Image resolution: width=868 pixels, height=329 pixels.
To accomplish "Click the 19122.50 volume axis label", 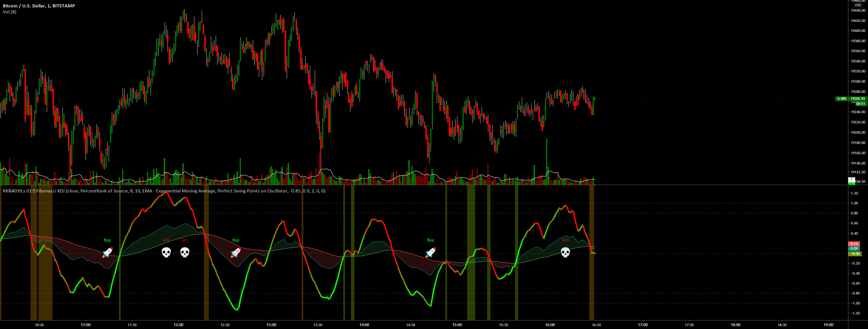I will [x=858, y=172].
